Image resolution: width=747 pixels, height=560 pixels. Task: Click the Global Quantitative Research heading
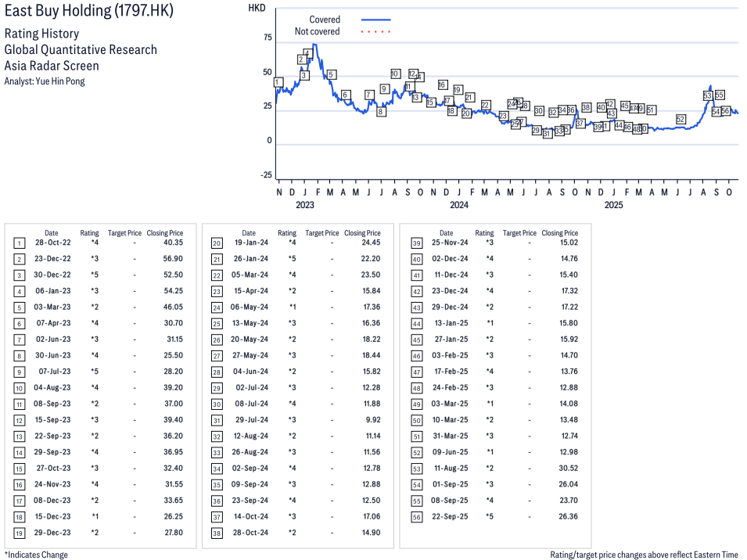click(81, 50)
